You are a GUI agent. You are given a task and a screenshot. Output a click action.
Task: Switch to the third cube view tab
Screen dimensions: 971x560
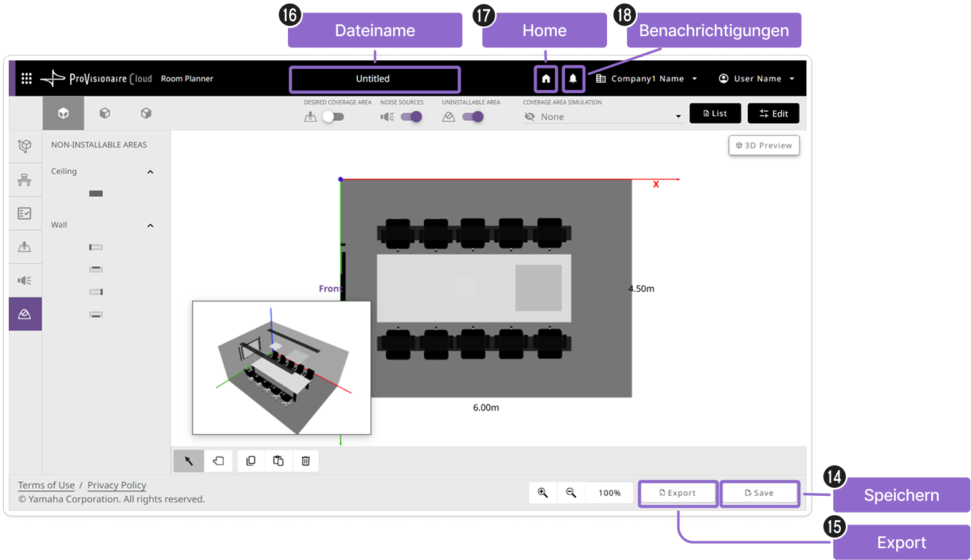point(146,113)
